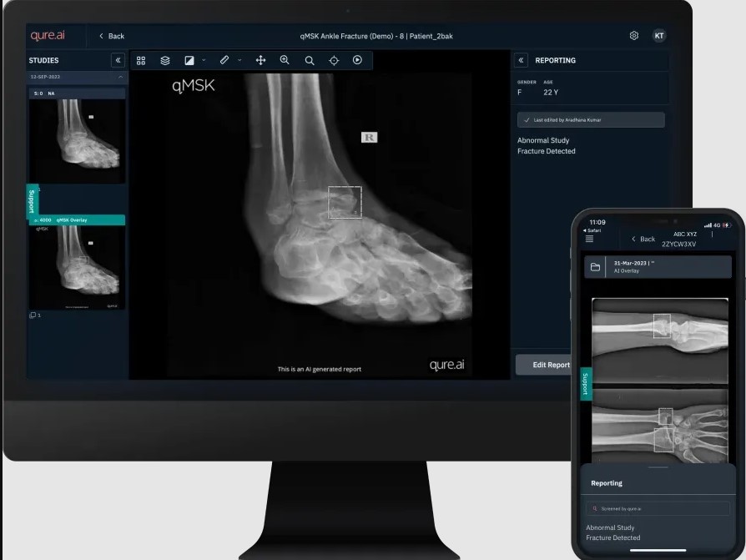746x560 pixels.
Task: Collapse the Reporting panel
Action: click(521, 60)
